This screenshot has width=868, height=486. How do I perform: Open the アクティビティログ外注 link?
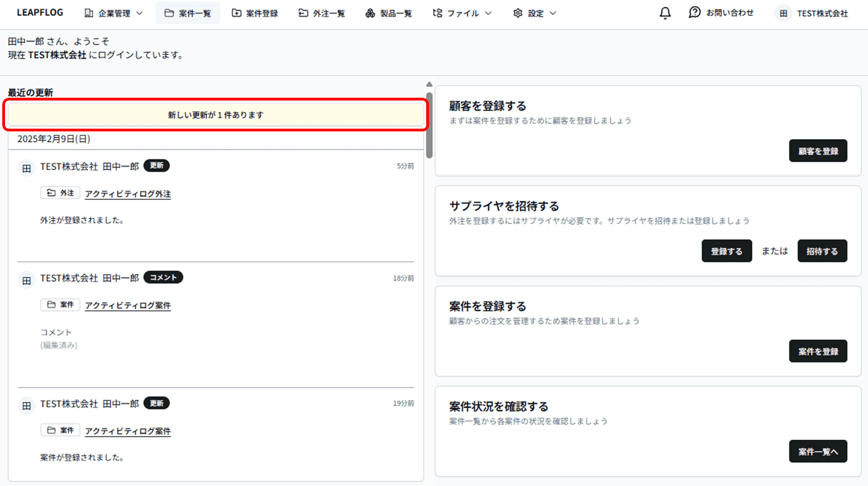tap(128, 194)
